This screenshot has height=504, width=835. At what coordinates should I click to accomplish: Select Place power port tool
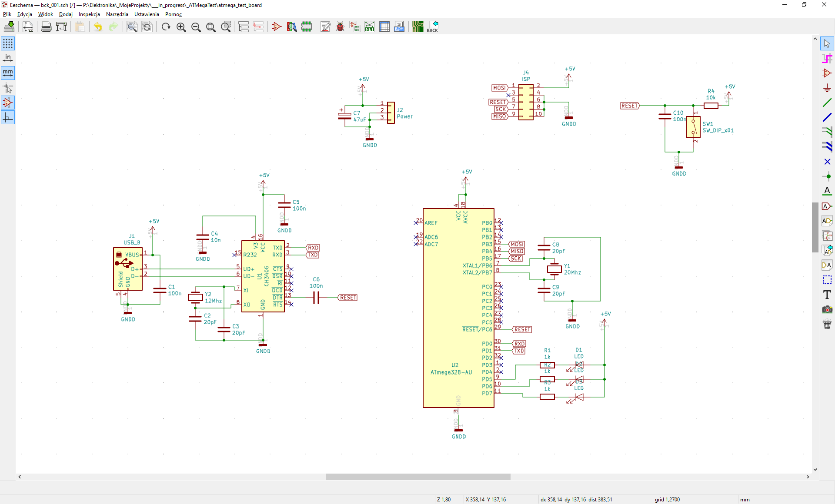coord(827,88)
